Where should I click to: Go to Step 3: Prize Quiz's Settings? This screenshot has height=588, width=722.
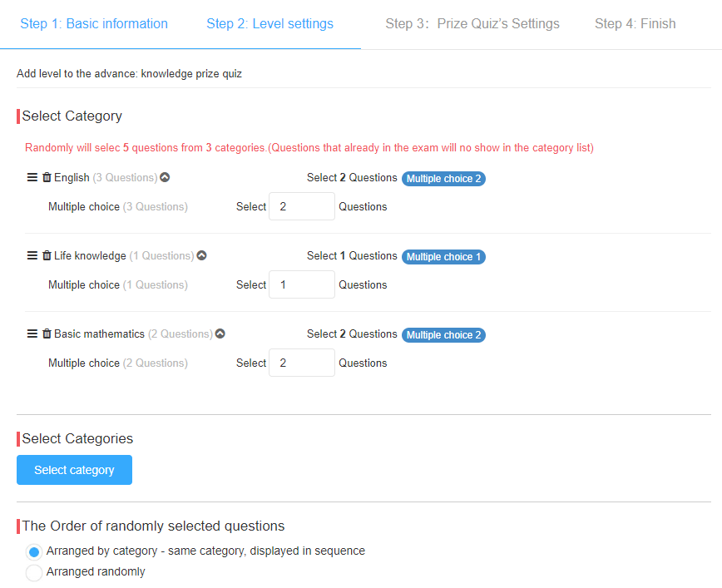pos(472,24)
